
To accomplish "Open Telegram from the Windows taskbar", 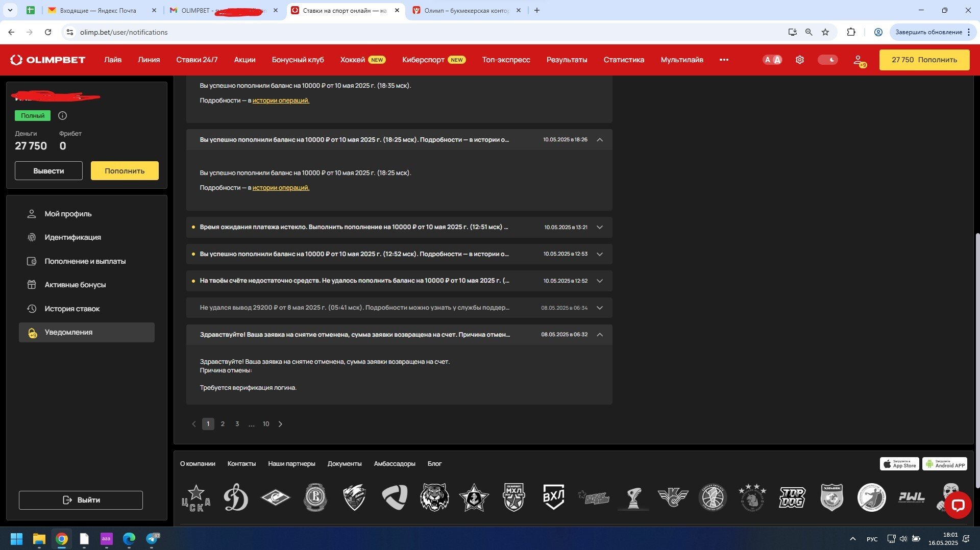I will click(x=152, y=539).
